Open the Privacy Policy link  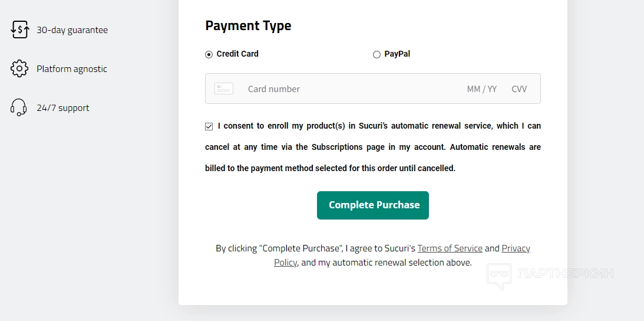(x=516, y=248)
